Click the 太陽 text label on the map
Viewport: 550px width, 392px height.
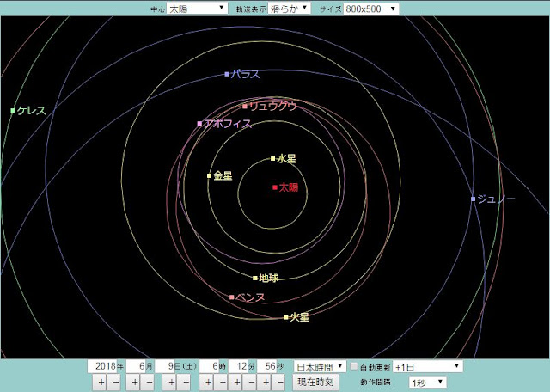[289, 187]
